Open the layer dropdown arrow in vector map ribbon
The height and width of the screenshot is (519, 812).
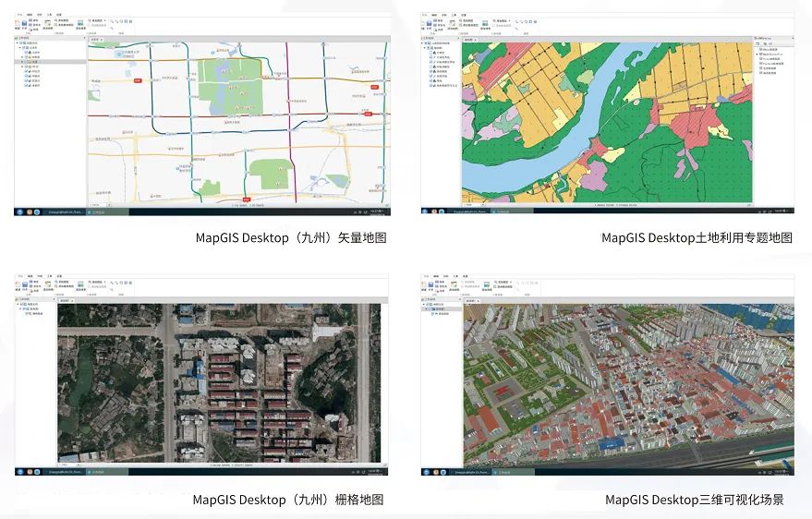[x=104, y=20]
